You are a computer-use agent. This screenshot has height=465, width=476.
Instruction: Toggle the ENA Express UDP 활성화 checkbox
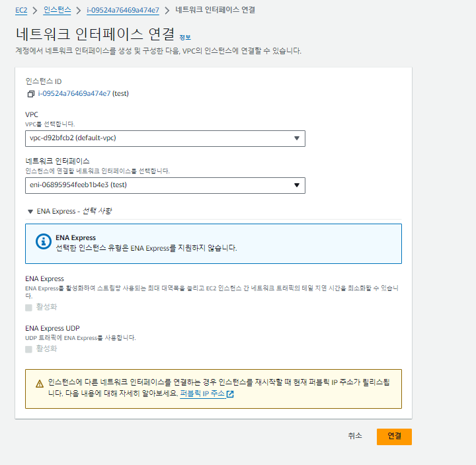[x=28, y=349]
